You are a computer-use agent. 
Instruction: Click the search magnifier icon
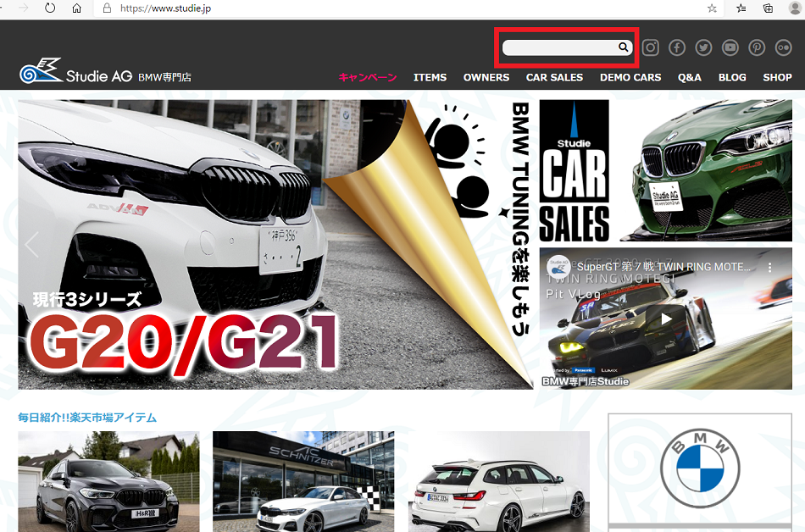coord(624,47)
